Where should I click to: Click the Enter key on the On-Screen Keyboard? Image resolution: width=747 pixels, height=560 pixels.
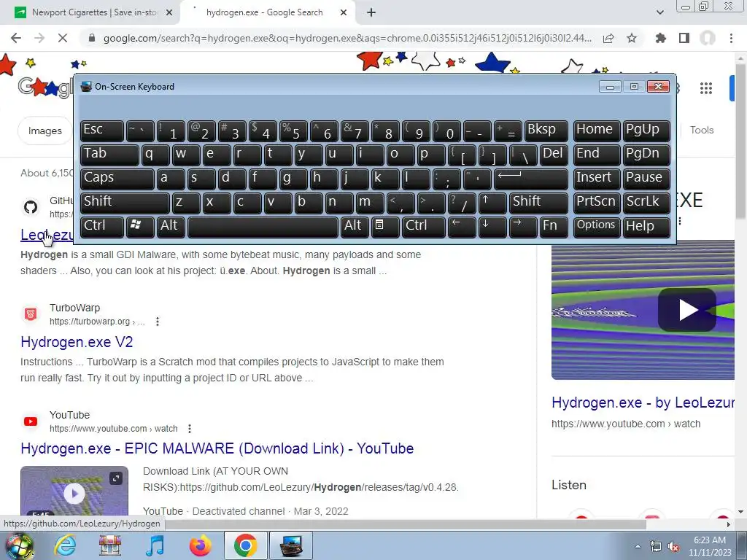tap(531, 179)
